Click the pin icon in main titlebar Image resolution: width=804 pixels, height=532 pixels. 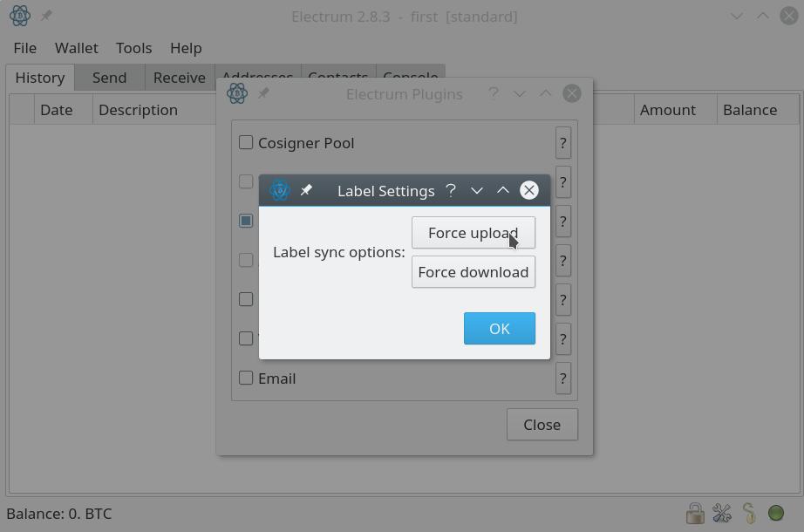pyautogui.click(x=46, y=16)
